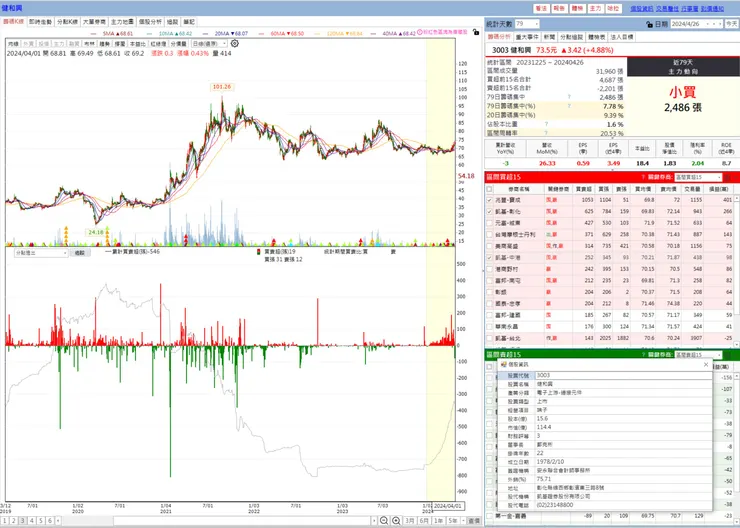
Task: Click the lock icon beside the MA legend
Action: pyautogui.click(x=476, y=32)
